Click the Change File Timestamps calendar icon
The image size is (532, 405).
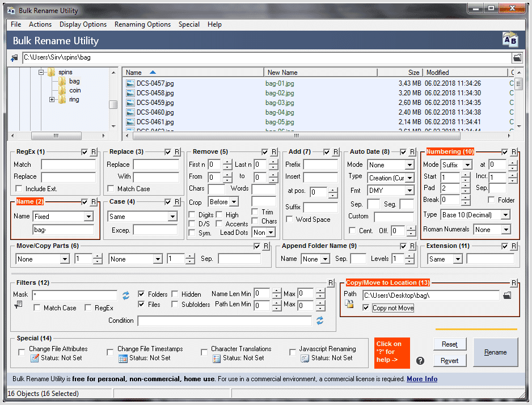tap(123, 358)
